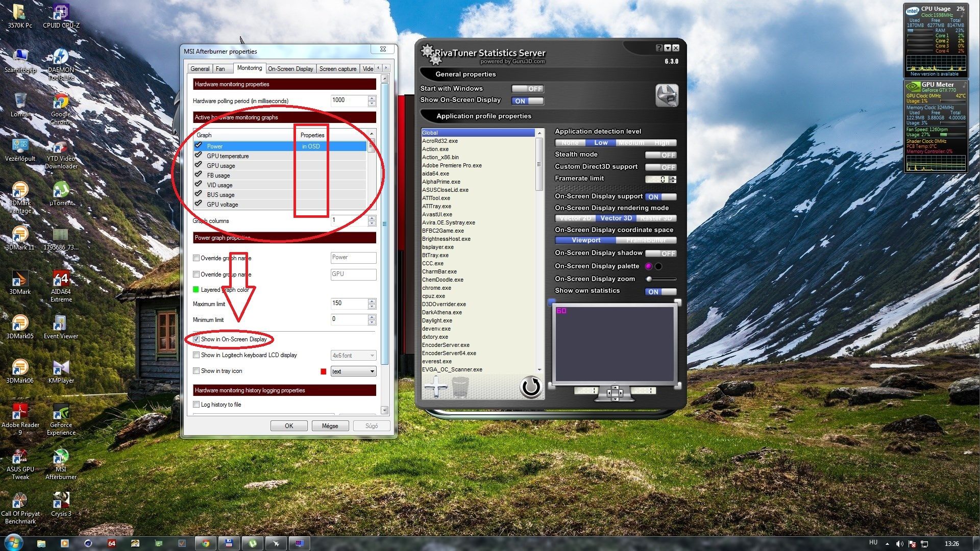Switch to the Fan tab
Screen dimensions: 980x551
coord(220,69)
